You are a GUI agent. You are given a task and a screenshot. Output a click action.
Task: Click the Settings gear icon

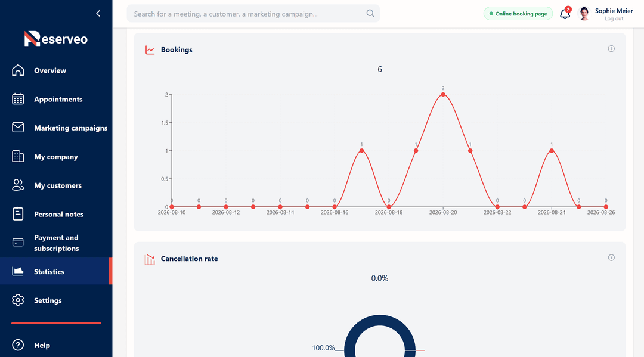[18, 300]
